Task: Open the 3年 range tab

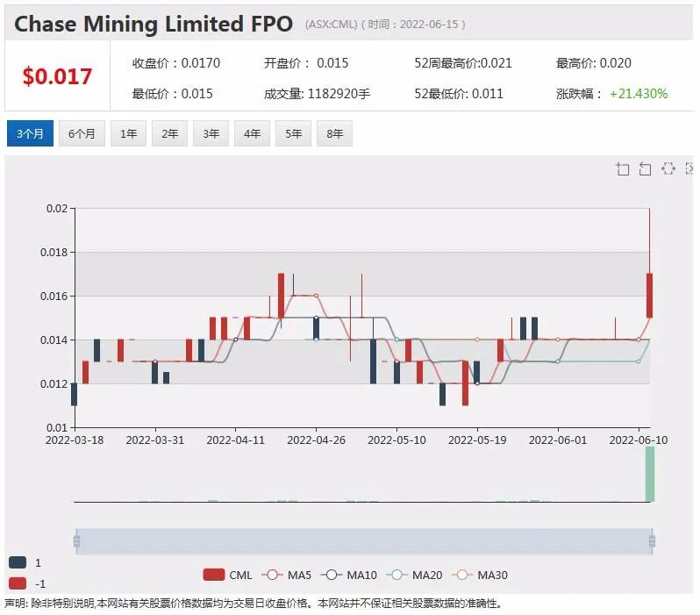Action: point(211,133)
